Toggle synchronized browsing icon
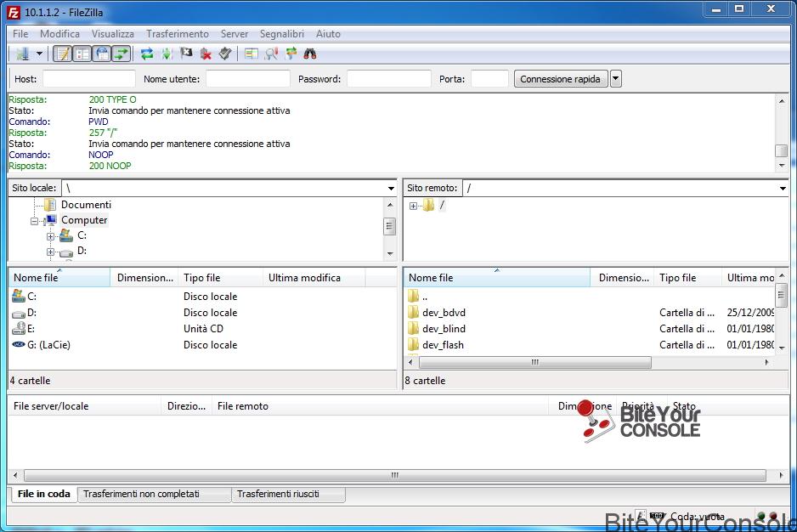The width and height of the screenshot is (797, 532). [x=291, y=54]
